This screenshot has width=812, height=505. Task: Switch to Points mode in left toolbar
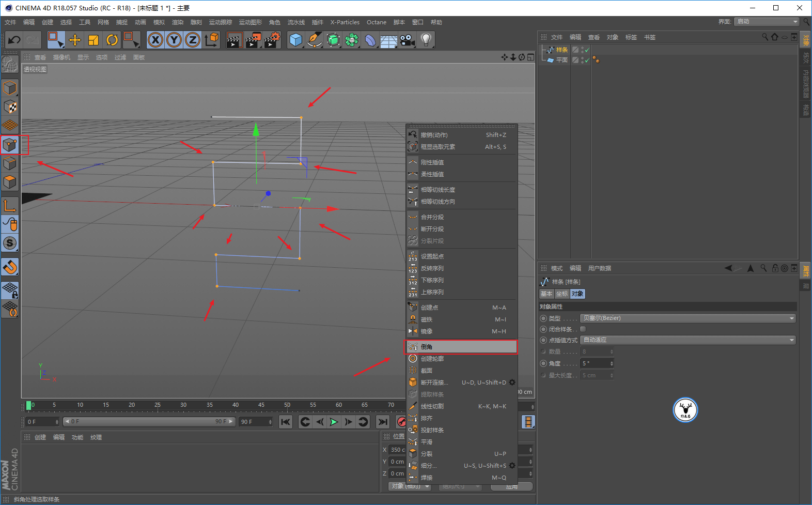pyautogui.click(x=10, y=145)
